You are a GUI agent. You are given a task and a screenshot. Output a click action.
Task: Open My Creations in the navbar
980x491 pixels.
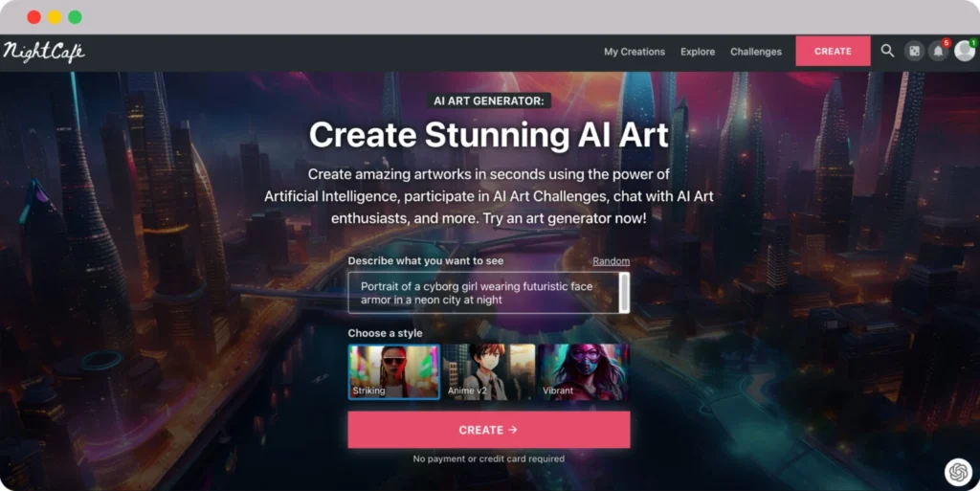(635, 52)
